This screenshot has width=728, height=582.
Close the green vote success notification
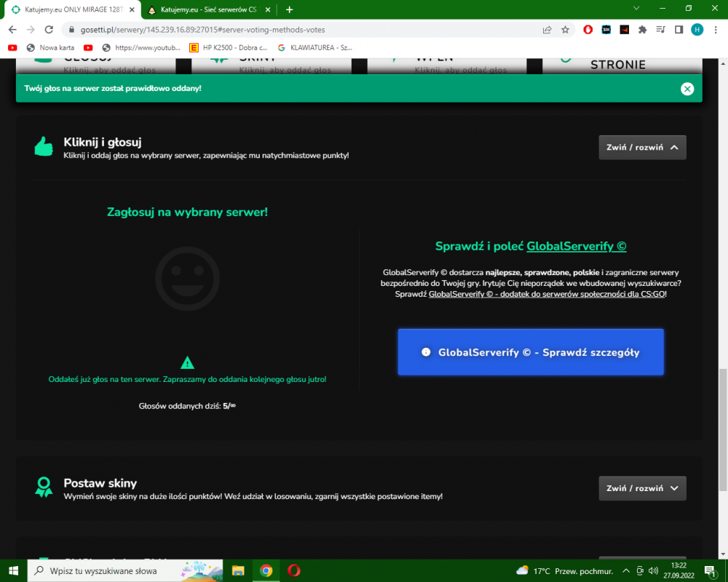pyautogui.click(x=687, y=89)
